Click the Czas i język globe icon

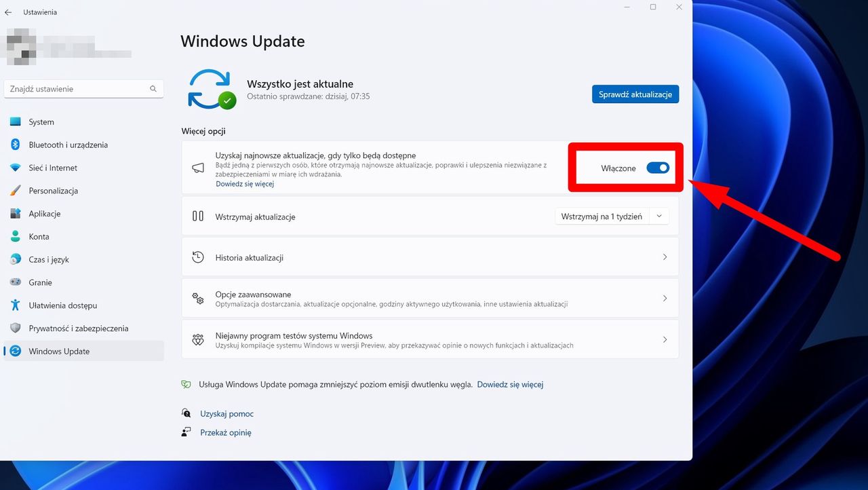(x=16, y=259)
